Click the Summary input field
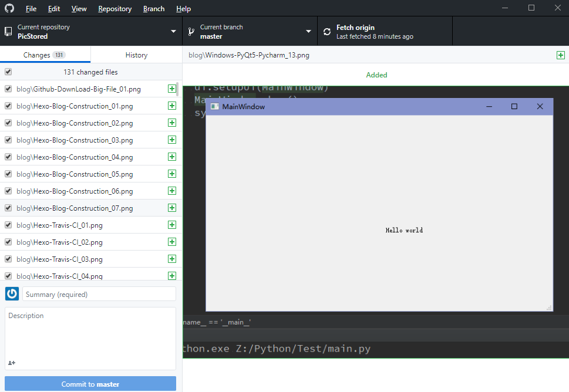The image size is (569, 392). (x=99, y=294)
